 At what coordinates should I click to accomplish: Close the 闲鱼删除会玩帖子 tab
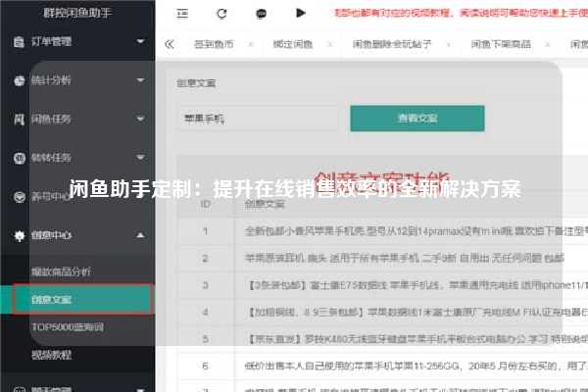(x=449, y=44)
